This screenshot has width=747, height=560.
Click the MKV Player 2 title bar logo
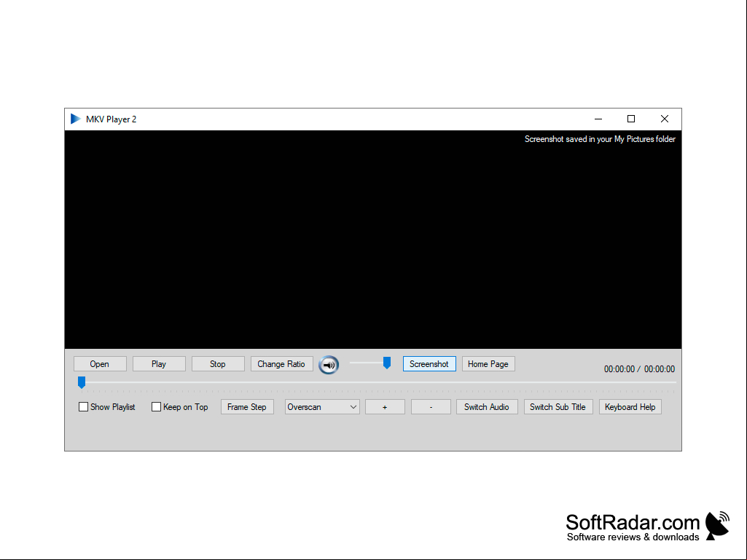75,119
